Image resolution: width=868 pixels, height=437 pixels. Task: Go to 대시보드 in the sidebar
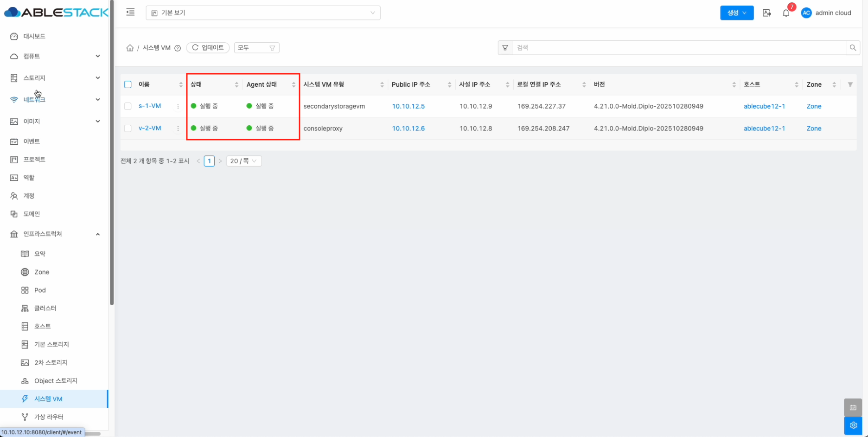tap(34, 36)
